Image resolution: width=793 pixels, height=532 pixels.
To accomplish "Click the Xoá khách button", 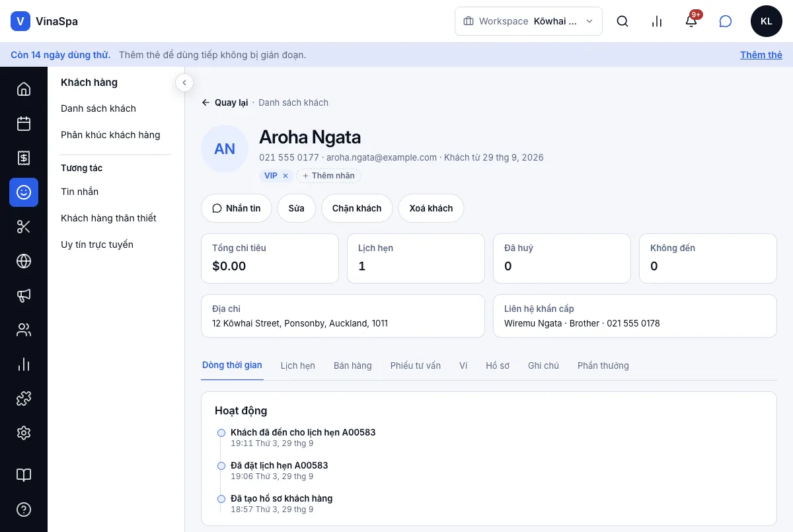I will coord(431,208).
